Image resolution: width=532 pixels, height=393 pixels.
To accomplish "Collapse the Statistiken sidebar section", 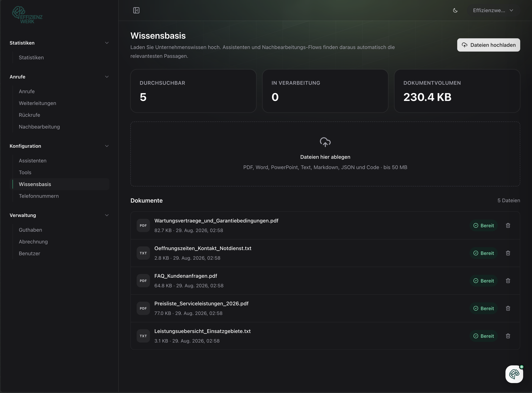I will [x=107, y=43].
